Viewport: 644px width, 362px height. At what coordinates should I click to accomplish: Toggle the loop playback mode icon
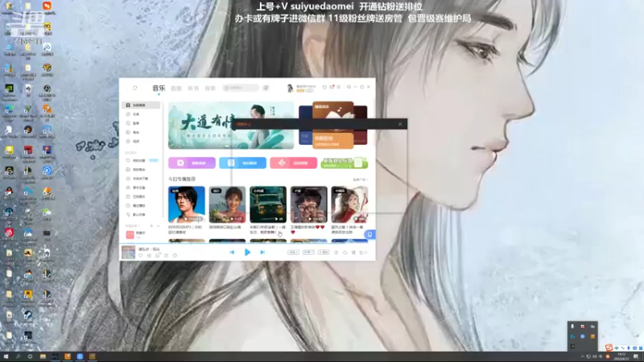pos(345,253)
